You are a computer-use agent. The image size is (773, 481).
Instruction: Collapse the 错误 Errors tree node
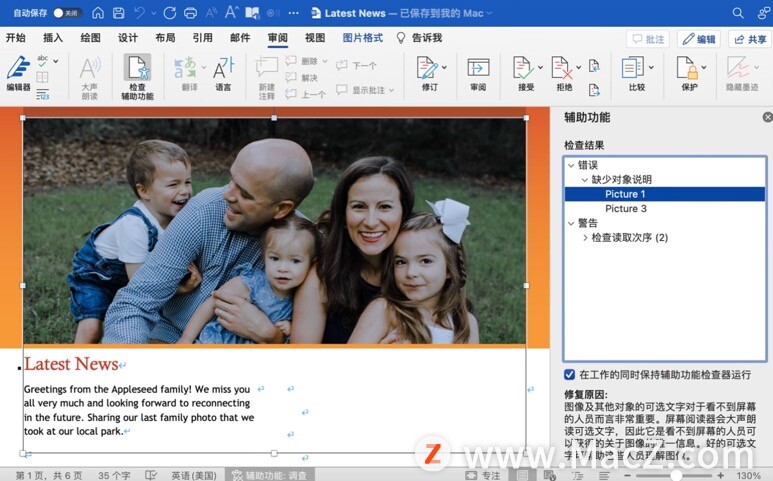tap(571, 166)
